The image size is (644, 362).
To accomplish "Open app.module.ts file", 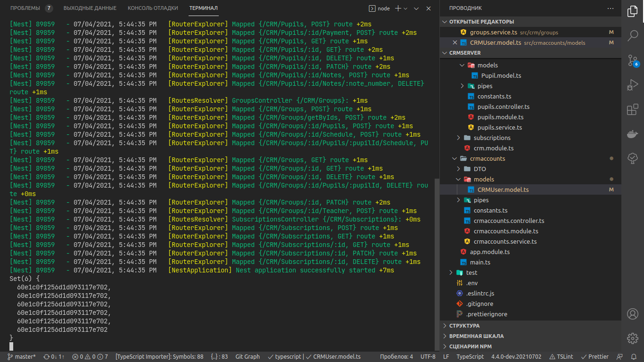I will (x=530, y=252).
